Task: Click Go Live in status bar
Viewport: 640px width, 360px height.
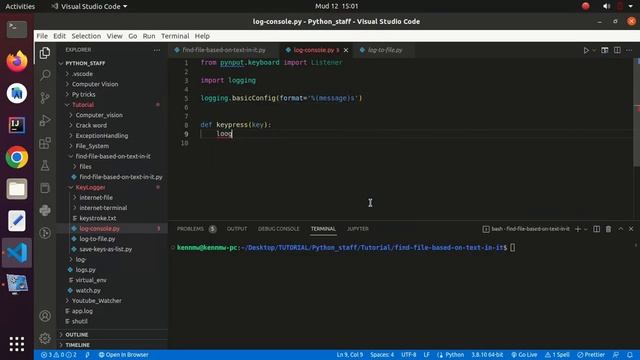Action: coord(524,355)
